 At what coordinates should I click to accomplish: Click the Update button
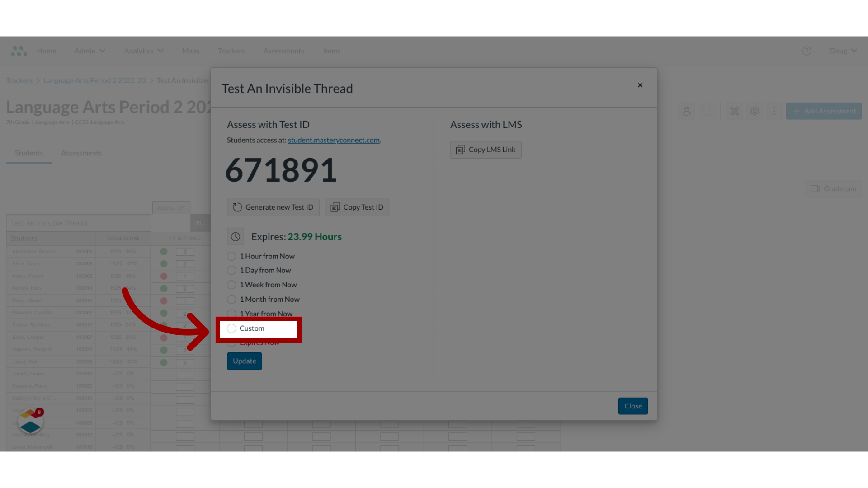point(245,361)
